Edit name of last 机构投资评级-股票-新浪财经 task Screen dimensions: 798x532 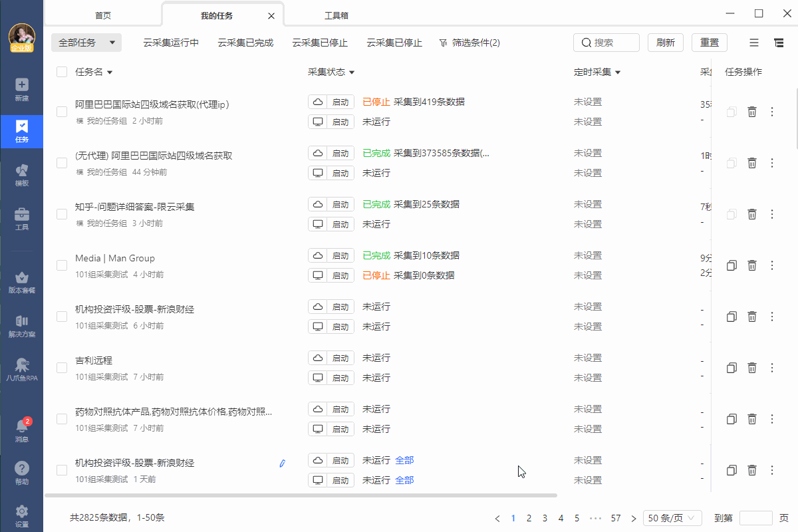coord(282,463)
